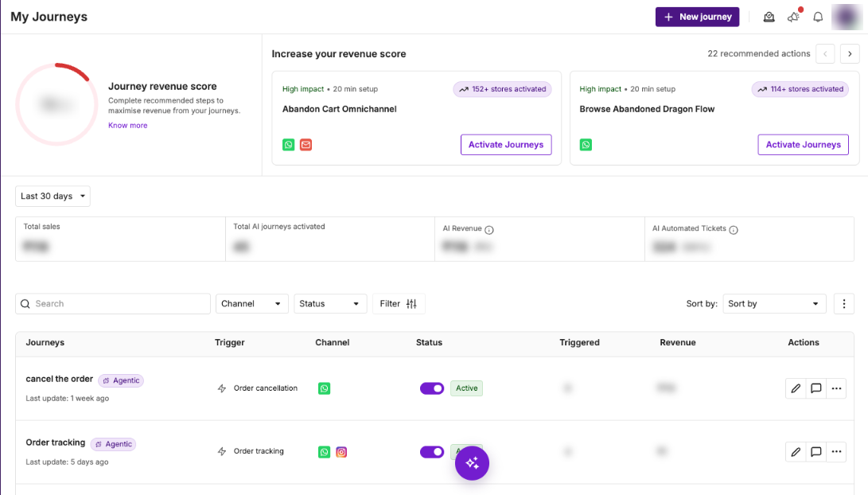Screen dimensions: 868x495
Task: Open the Channel filter dropdown
Action: 252,303
